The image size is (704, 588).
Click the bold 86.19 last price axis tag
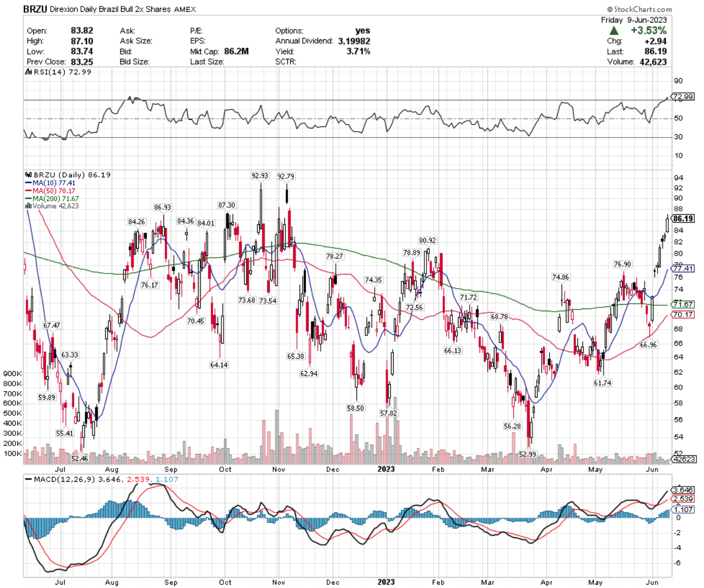click(x=683, y=218)
